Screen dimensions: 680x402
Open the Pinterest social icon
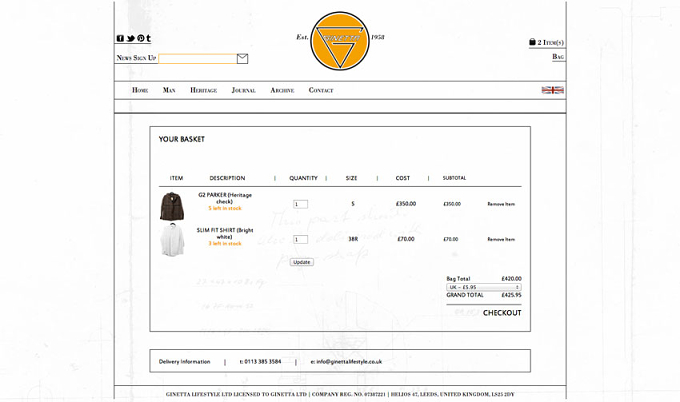click(141, 38)
